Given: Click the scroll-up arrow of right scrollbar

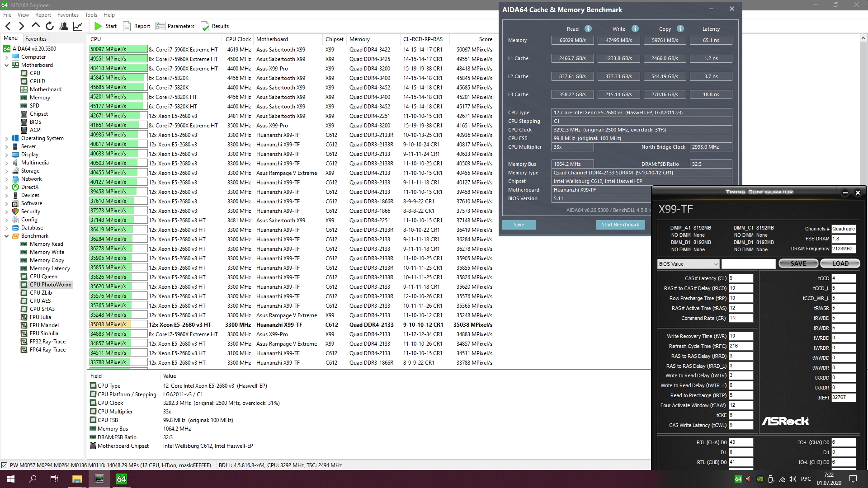Looking at the screenshot, I should pyautogui.click(x=863, y=38).
